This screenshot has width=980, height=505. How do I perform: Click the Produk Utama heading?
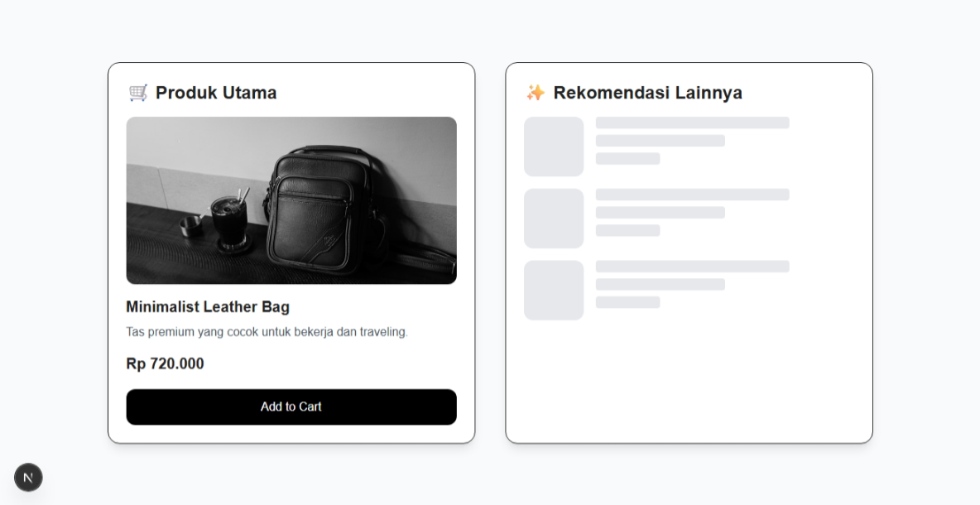tap(216, 93)
